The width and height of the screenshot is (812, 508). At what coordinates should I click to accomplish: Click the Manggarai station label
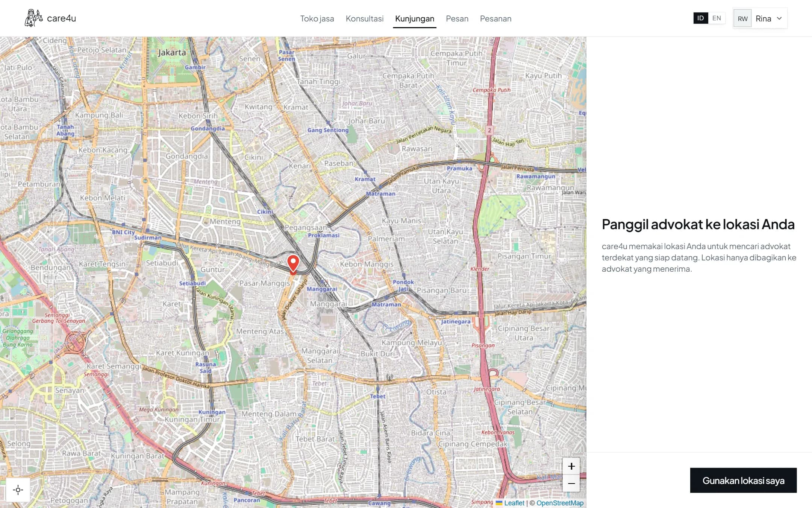pyautogui.click(x=322, y=289)
